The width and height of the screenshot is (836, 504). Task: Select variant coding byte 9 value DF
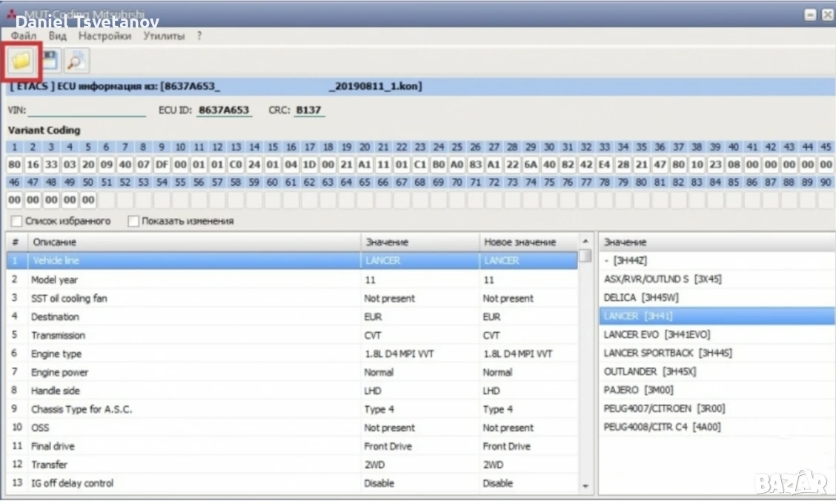tap(162, 165)
